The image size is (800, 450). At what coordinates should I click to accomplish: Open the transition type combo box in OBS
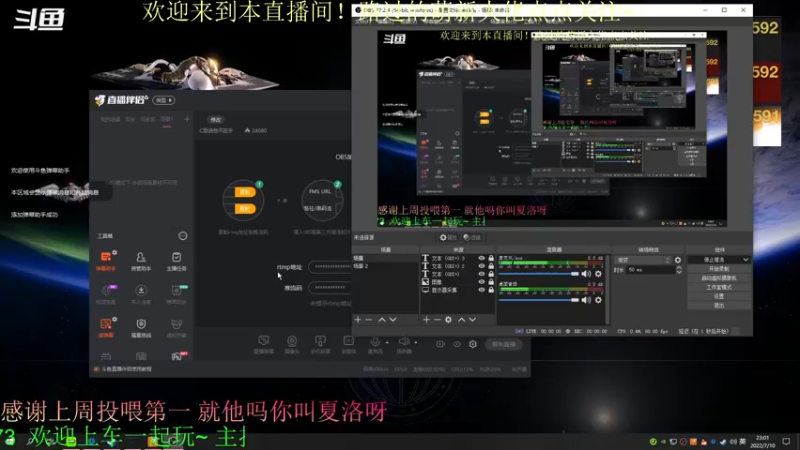pos(643,260)
